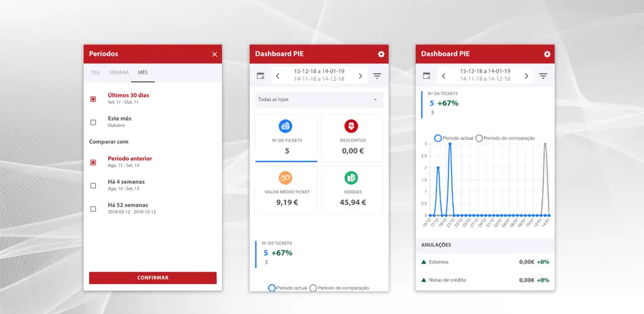644x314 pixels.
Task: Click the orange average ticket icon
Action: click(286, 178)
